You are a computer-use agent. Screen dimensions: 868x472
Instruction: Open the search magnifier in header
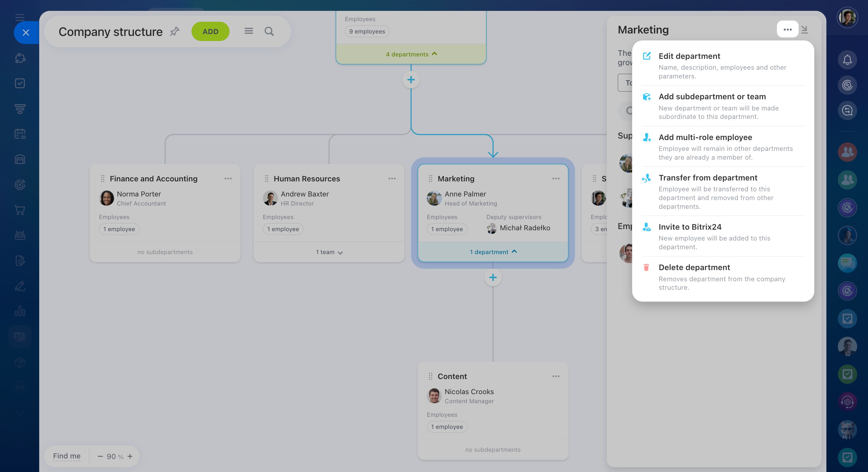click(x=269, y=31)
